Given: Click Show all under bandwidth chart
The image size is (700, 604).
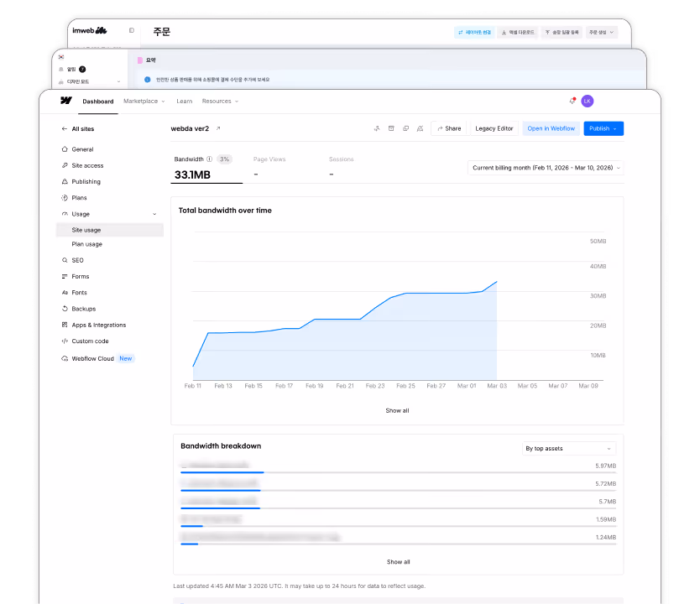Looking at the screenshot, I should [x=397, y=410].
